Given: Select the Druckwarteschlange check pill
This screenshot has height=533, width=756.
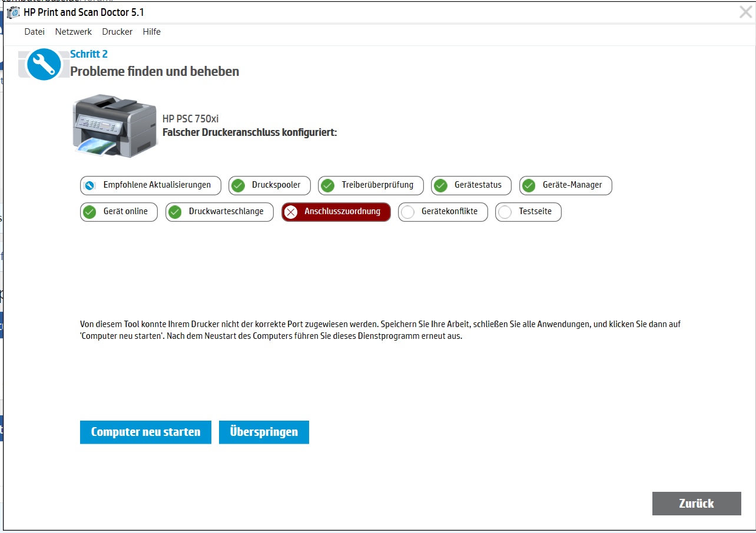Looking at the screenshot, I should click(220, 212).
